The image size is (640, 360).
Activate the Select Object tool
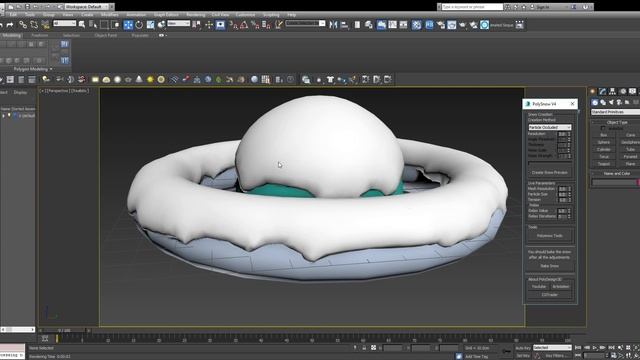coord(82,25)
